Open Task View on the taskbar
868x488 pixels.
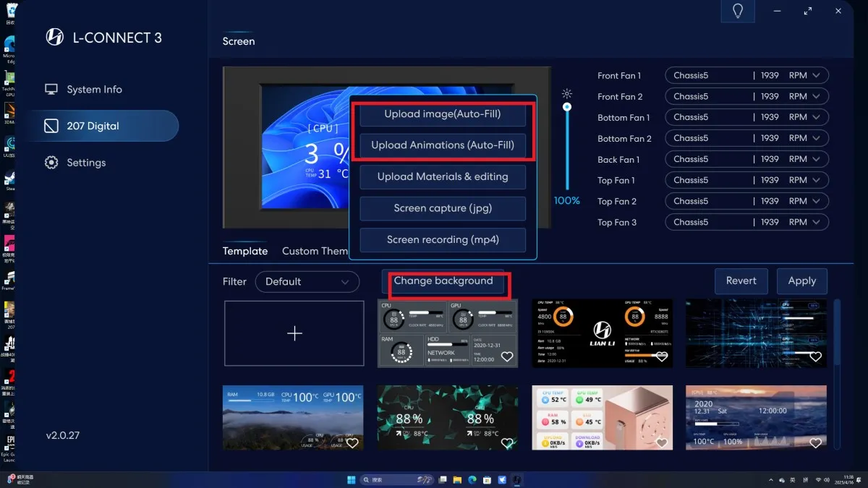point(442,479)
